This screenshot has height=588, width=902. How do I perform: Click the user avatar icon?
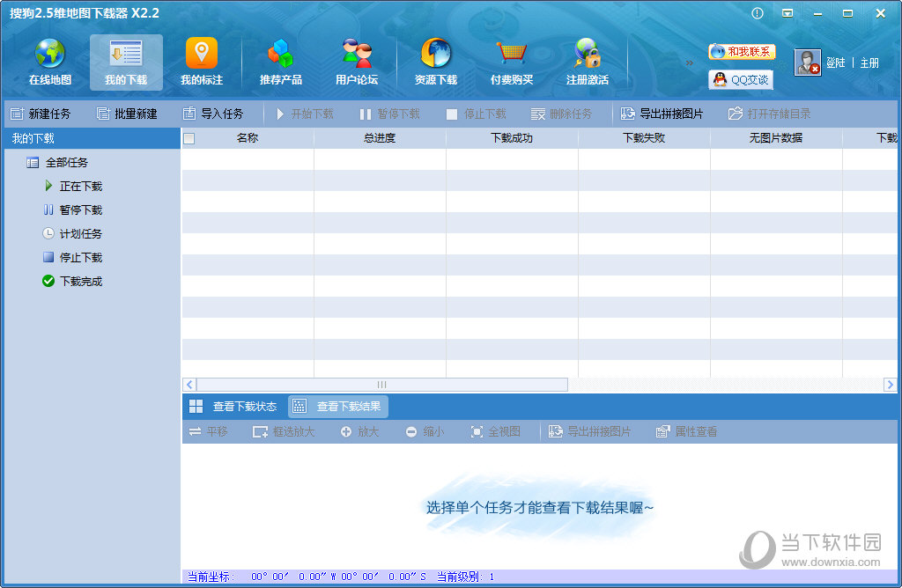pos(807,62)
